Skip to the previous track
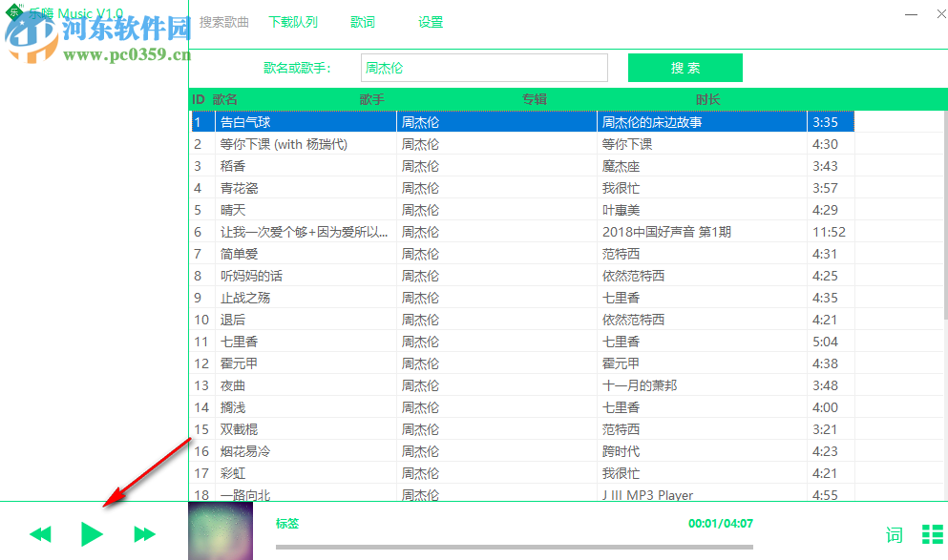 [40, 534]
